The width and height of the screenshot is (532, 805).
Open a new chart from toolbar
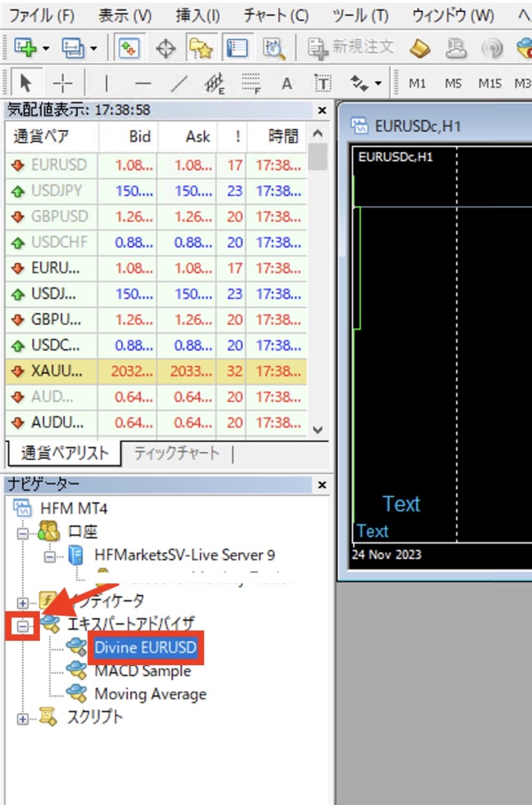tap(24, 48)
